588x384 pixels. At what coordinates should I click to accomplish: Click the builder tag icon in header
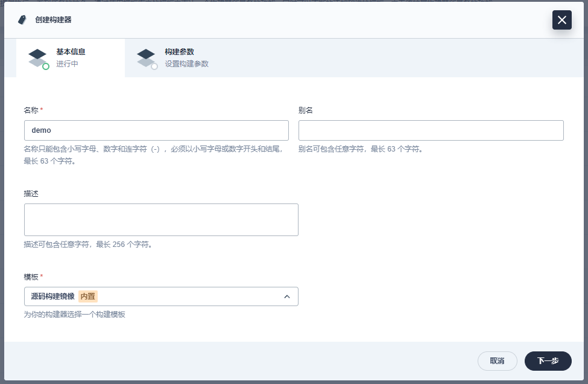[x=22, y=20]
